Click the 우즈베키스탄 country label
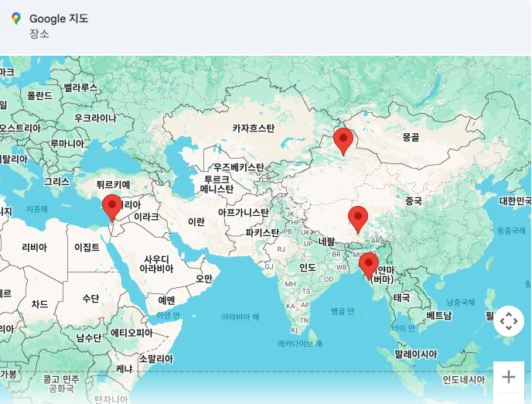 pyautogui.click(x=239, y=167)
